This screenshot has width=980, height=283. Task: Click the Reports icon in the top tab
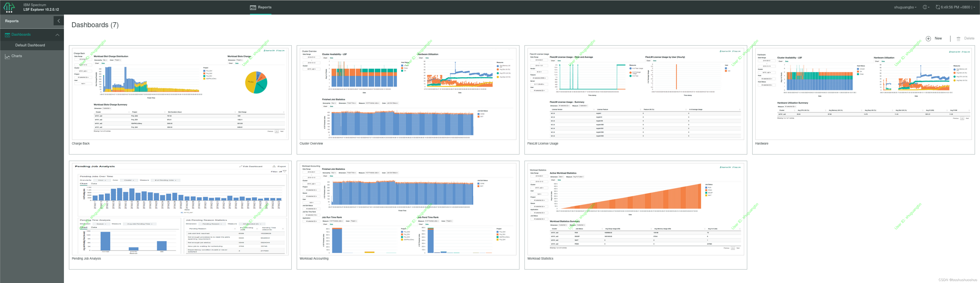tap(253, 7)
